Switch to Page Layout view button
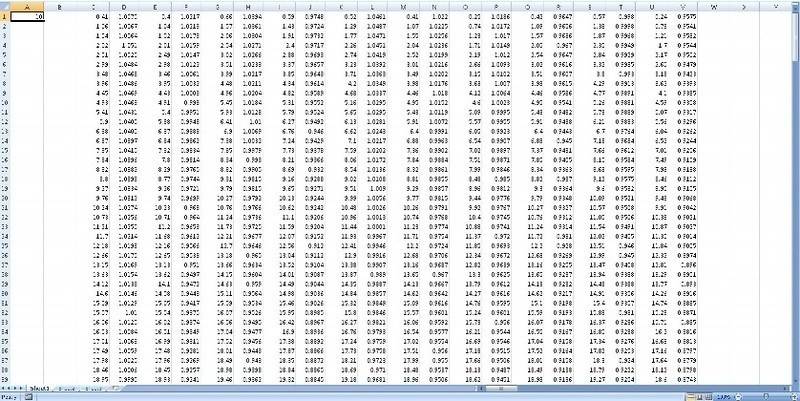 tap(699, 396)
